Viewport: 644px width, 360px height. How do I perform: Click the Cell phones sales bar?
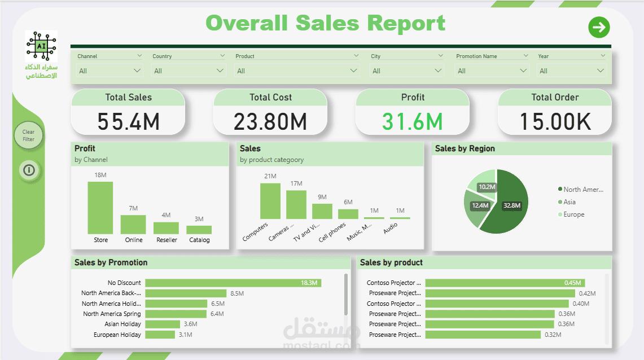tap(348, 214)
